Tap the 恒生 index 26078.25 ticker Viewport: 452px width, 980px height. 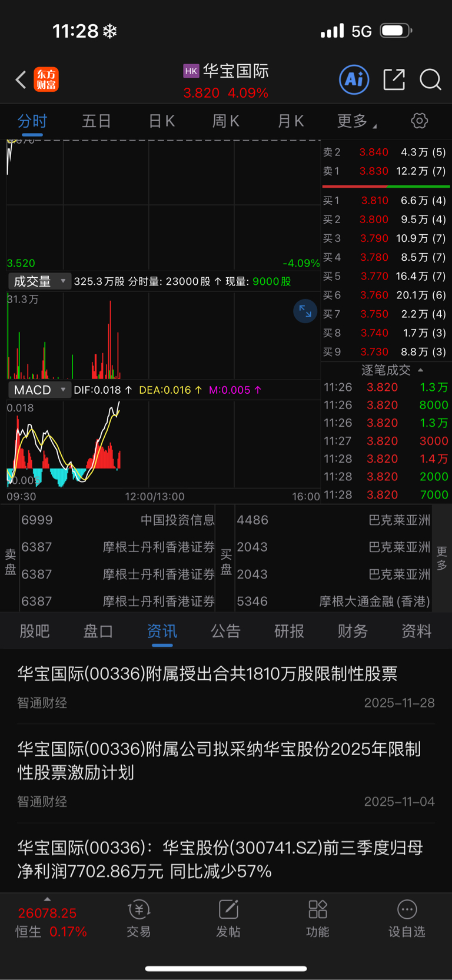pyautogui.click(x=51, y=922)
